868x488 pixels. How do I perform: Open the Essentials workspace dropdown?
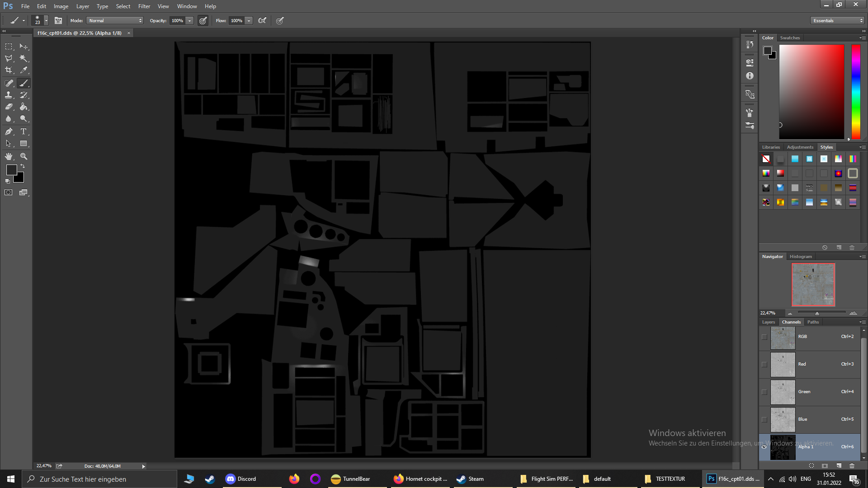(837, 20)
